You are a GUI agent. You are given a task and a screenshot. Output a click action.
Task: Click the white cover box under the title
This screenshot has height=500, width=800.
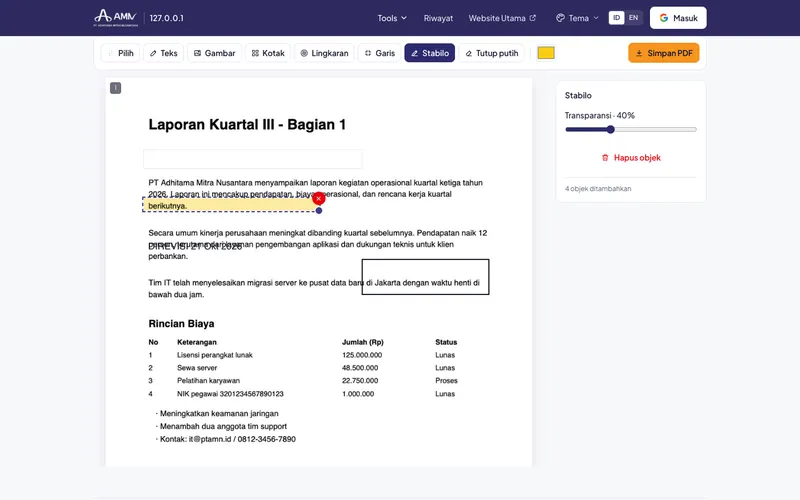pyautogui.click(x=253, y=159)
